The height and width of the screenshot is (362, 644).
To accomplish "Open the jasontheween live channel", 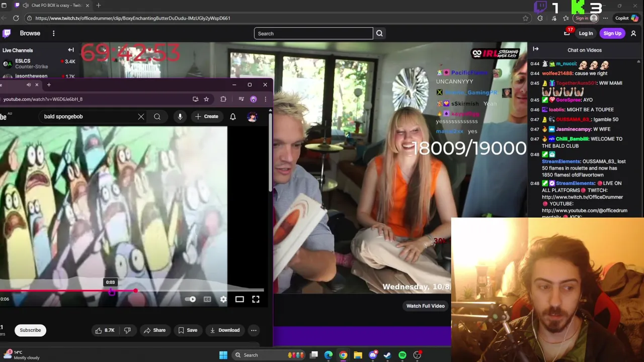I will pyautogui.click(x=39, y=76).
